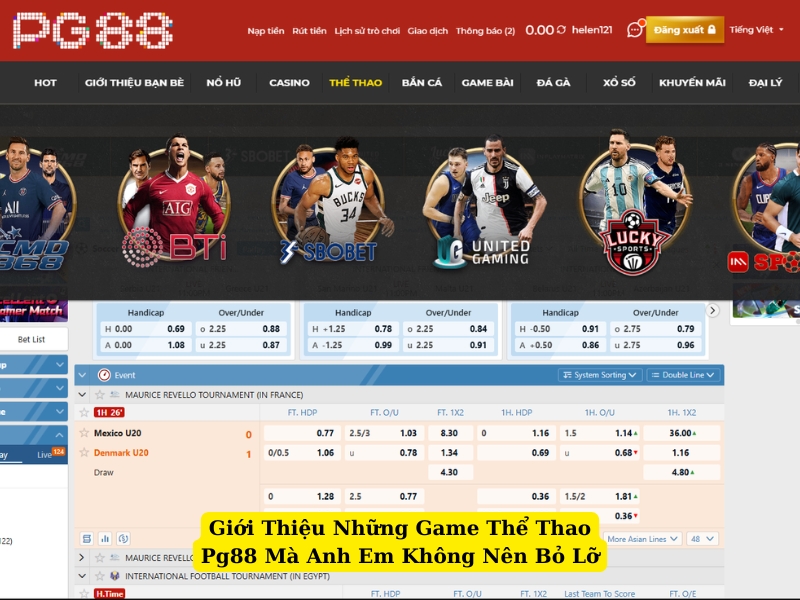Image resolution: width=800 pixels, height=600 pixels.
Task: Open Lịch sử trò chơi history link
Action: coord(367,31)
